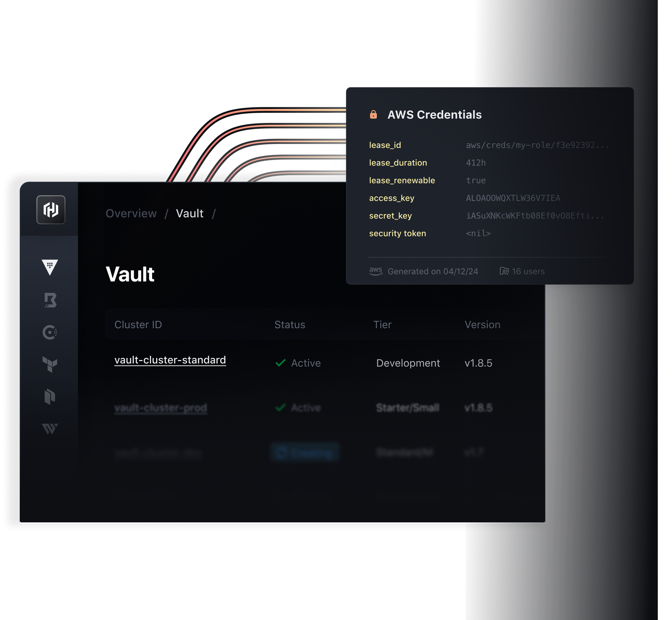Click the AWS logo icon
Image resolution: width=672 pixels, height=620 pixels.
(375, 271)
